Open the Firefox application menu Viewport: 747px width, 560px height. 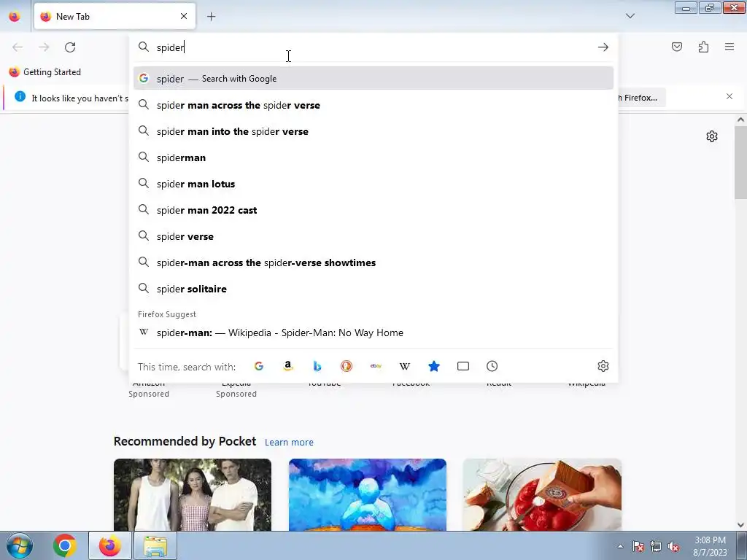729,47
